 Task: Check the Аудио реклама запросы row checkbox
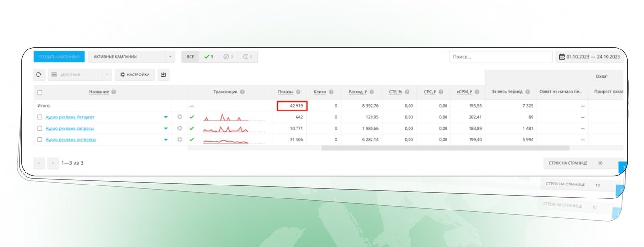click(x=40, y=128)
